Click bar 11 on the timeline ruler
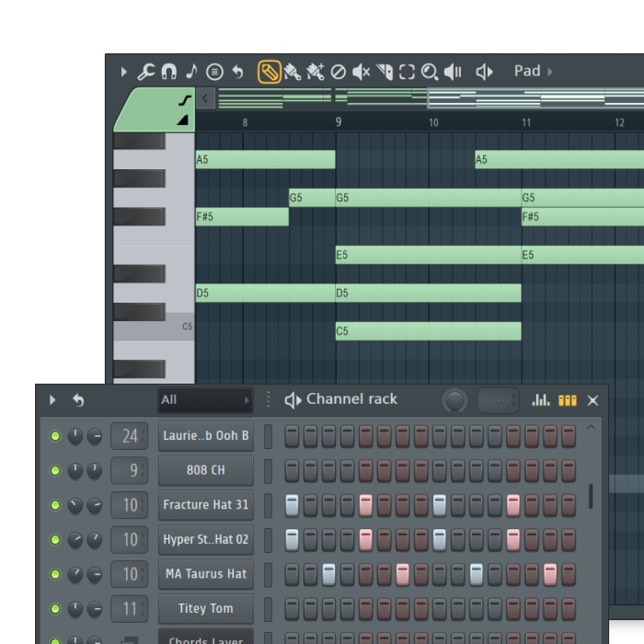This screenshot has height=644, width=644. (526, 122)
